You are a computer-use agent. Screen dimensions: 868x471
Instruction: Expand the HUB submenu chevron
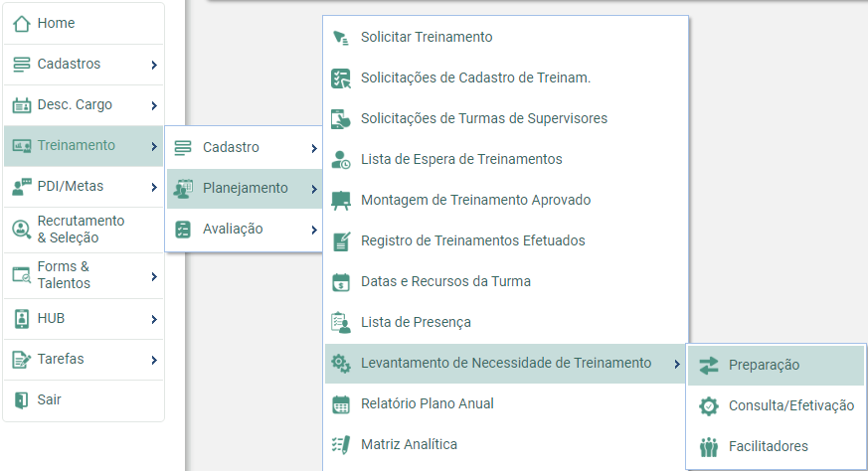click(154, 319)
